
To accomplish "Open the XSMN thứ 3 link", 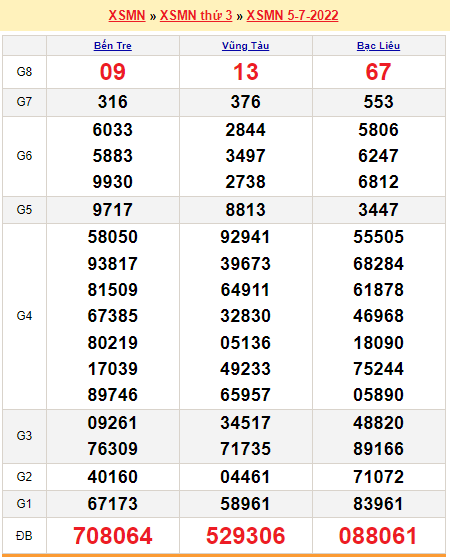I will (x=196, y=16).
